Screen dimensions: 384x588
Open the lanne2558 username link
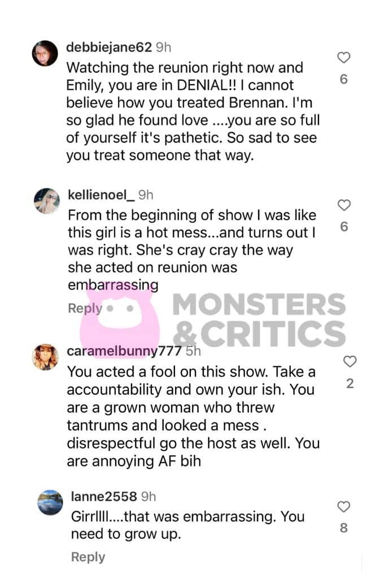(103, 497)
